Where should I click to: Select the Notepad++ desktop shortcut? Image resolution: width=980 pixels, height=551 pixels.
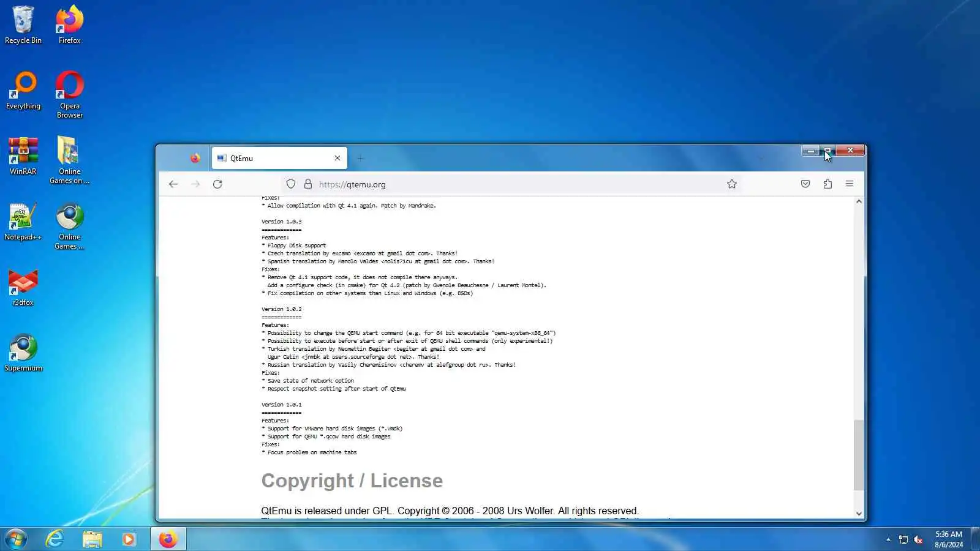pos(23,222)
